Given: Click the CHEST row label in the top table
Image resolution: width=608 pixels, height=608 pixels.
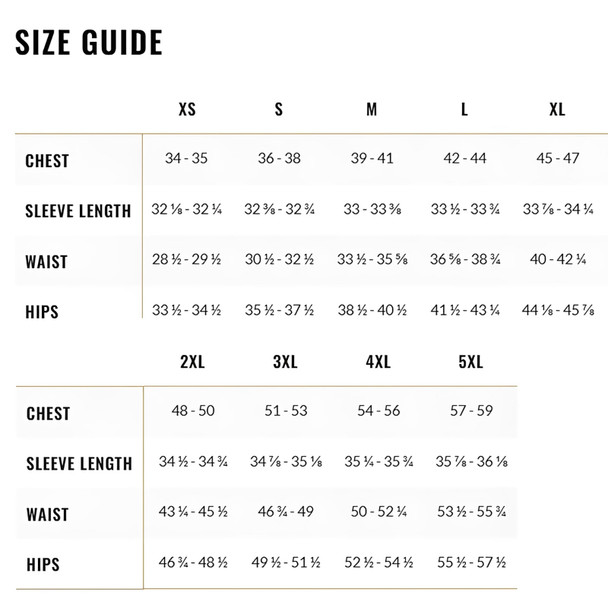Looking at the screenshot, I should click(x=47, y=161).
